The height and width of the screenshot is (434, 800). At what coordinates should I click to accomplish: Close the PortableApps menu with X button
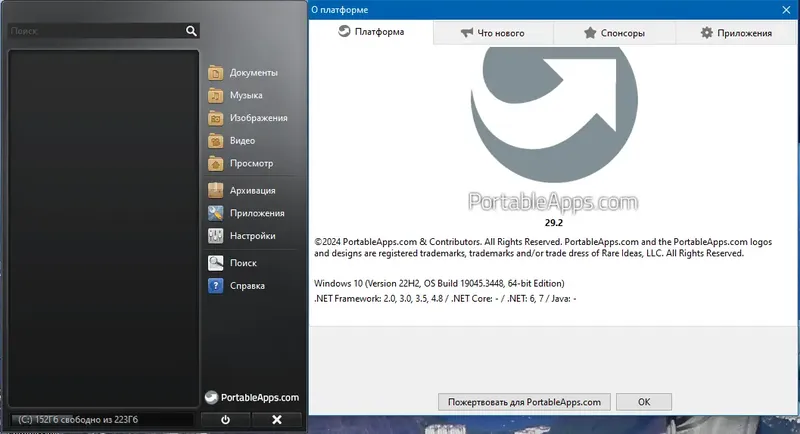tap(277, 420)
